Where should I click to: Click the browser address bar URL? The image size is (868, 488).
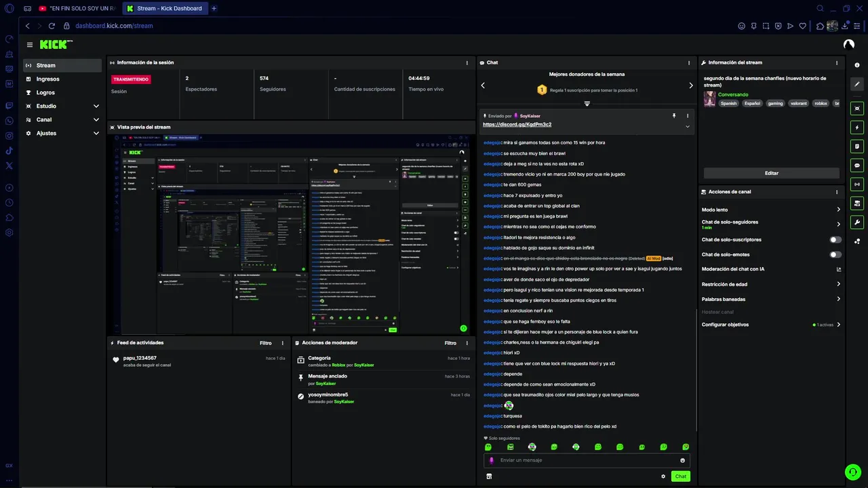click(114, 26)
